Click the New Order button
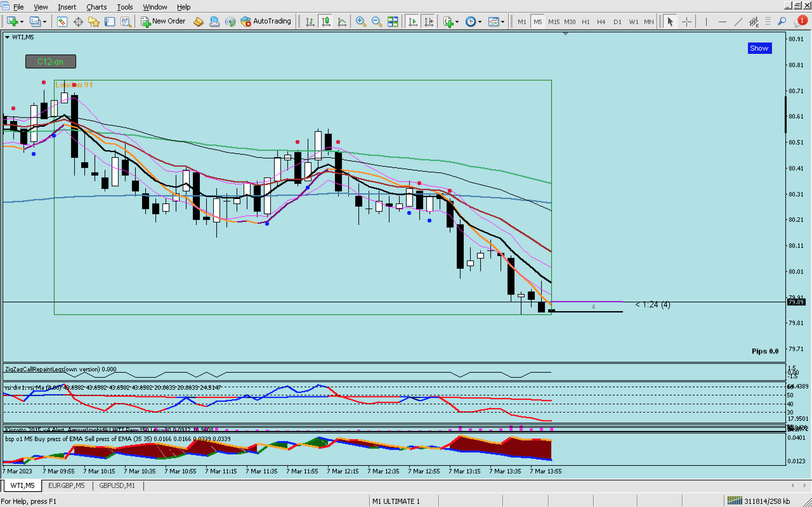The image size is (812, 507). click(163, 21)
